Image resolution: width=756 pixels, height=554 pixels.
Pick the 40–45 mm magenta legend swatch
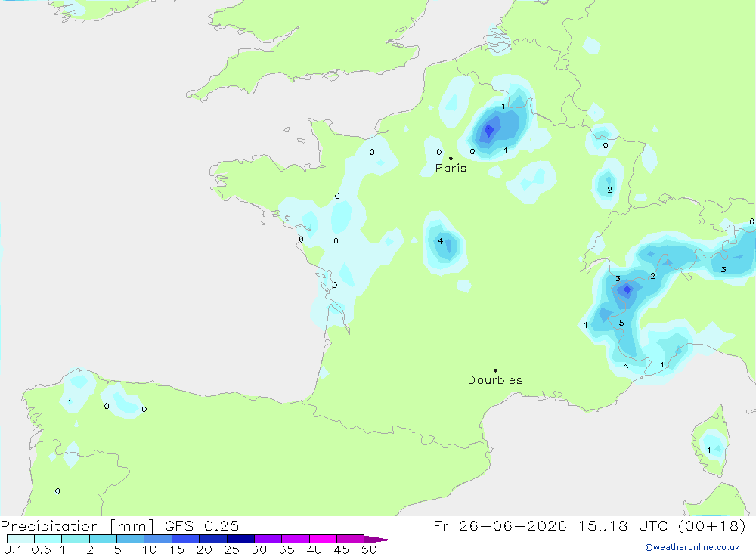[323, 539]
